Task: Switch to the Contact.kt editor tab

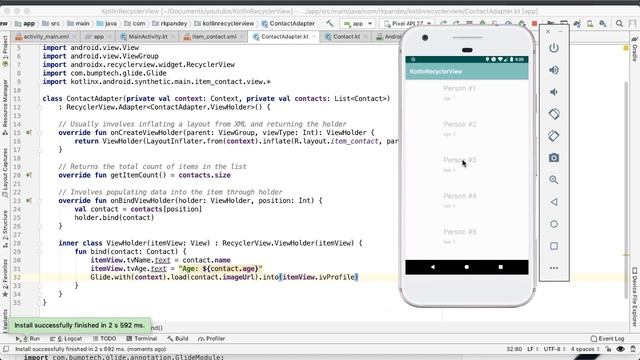Action: (x=346, y=37)
